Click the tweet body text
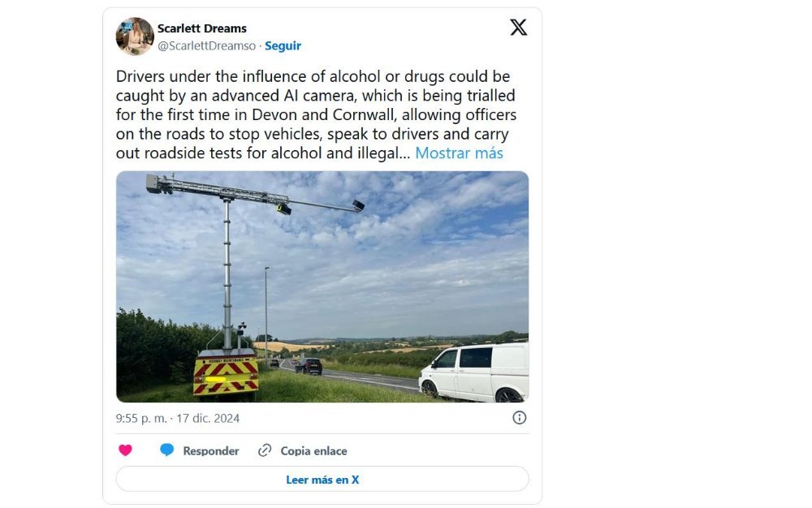This screenshot has width=812, height=508. [x=316, y=115]
